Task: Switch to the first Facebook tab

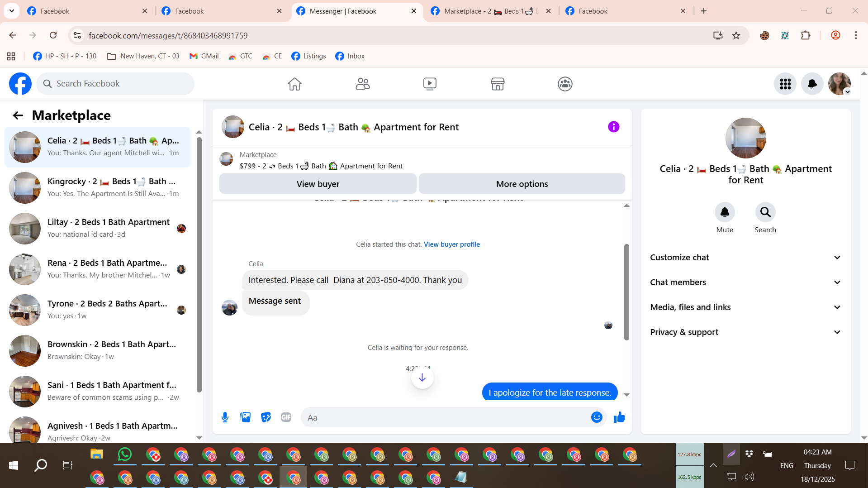Action: [87, 11]
